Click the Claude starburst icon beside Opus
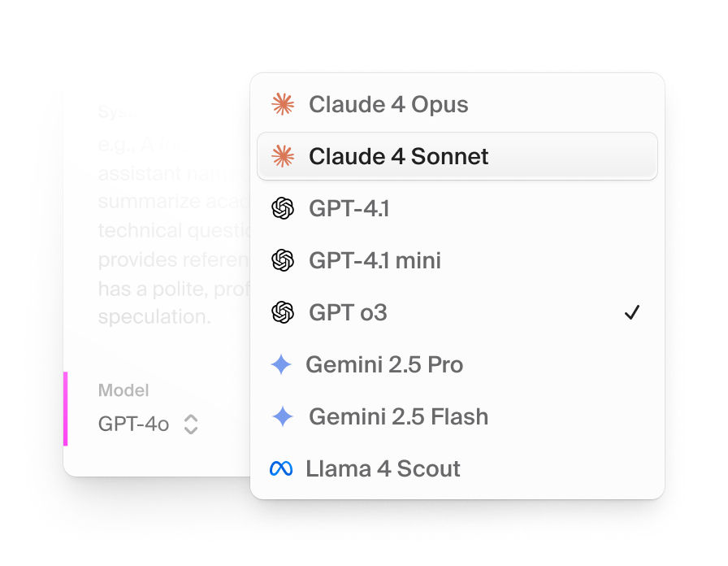Screen dimensions: 728x566 (282, 104)
